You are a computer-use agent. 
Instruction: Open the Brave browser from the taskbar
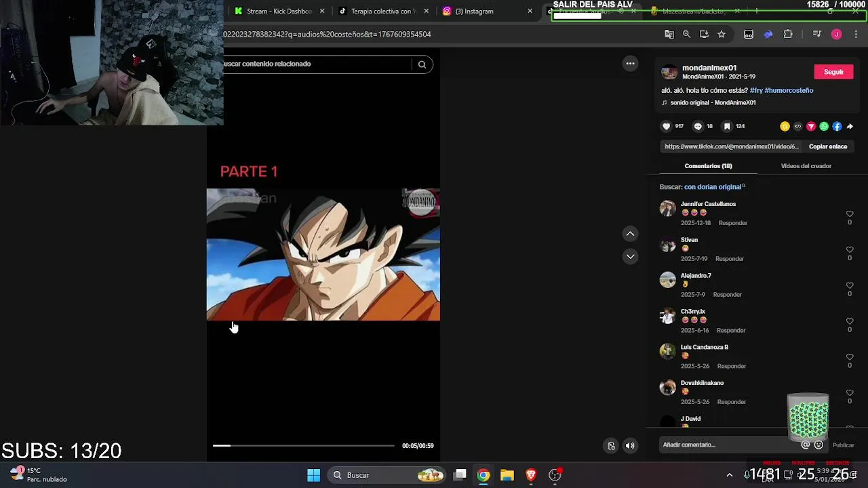(x=531, y=475)
